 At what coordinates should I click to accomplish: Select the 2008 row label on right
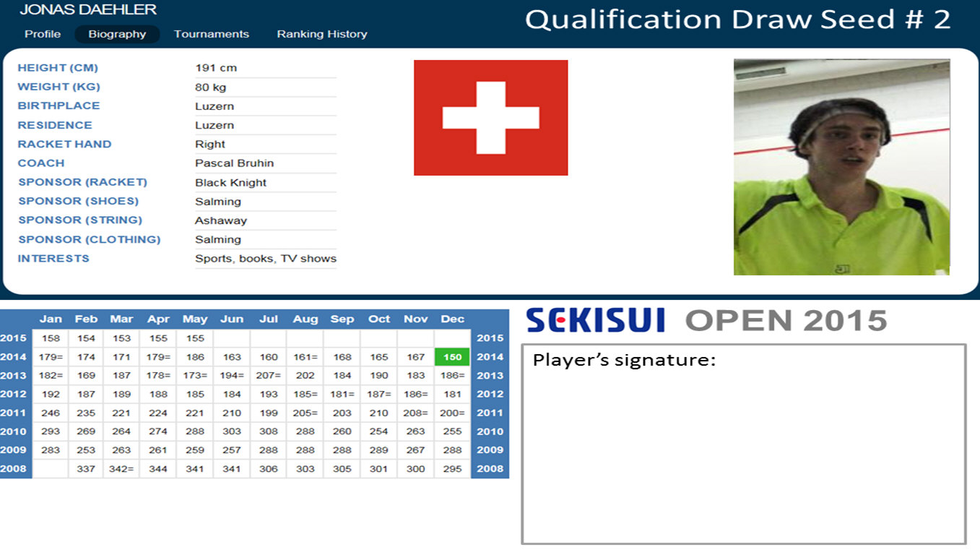(490, 468)
